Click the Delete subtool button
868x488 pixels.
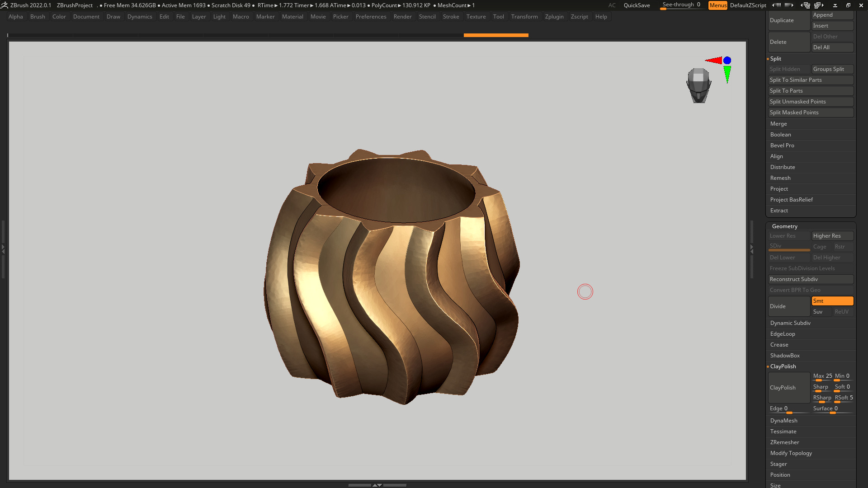789,42
